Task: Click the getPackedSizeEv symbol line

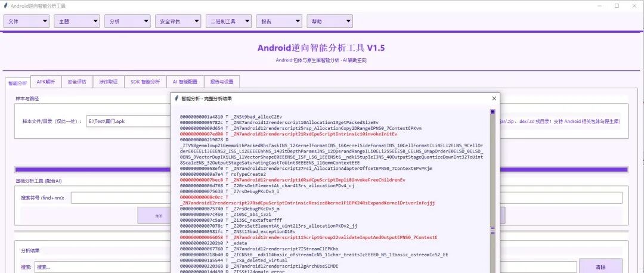Action: click(x=279, y=122)
